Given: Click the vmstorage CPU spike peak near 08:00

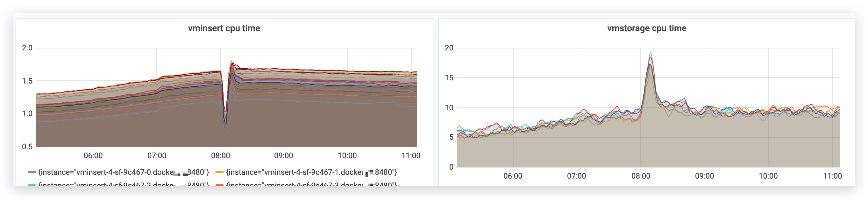Looking at the screenshot, I should [651, 53].
